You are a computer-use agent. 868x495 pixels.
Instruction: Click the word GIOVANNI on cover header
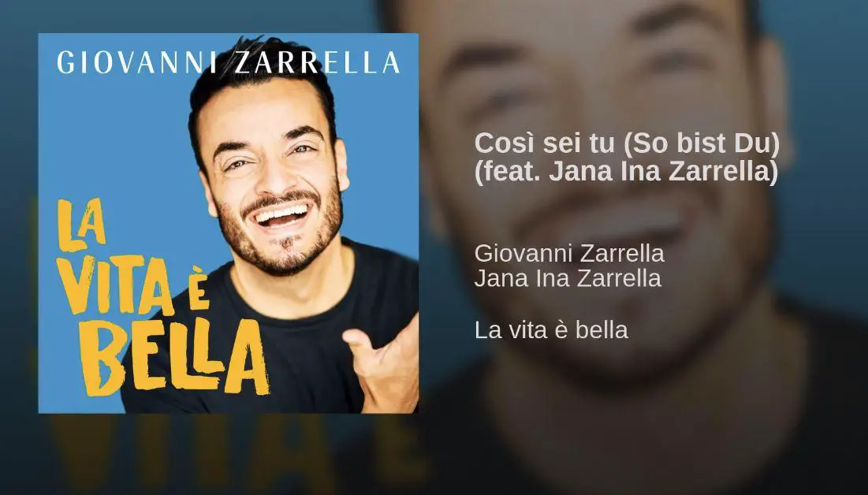131,62
